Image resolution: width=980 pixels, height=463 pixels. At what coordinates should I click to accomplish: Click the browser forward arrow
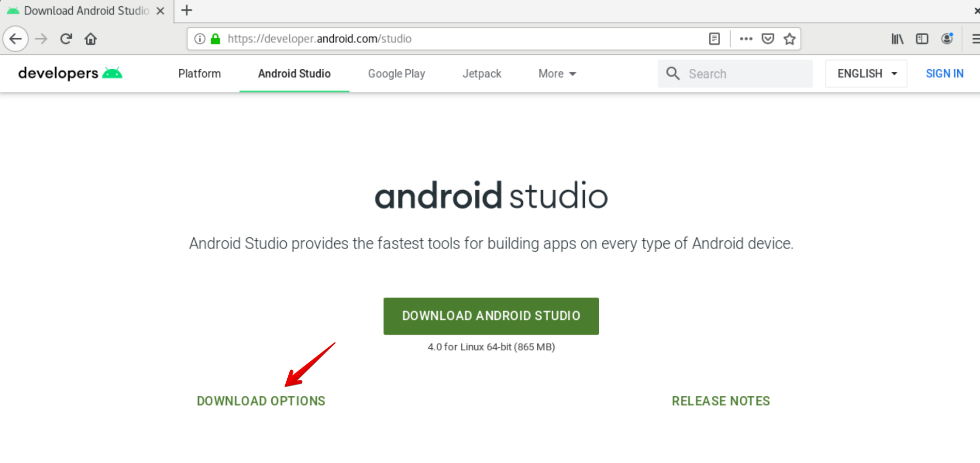[x=41, y=39]
